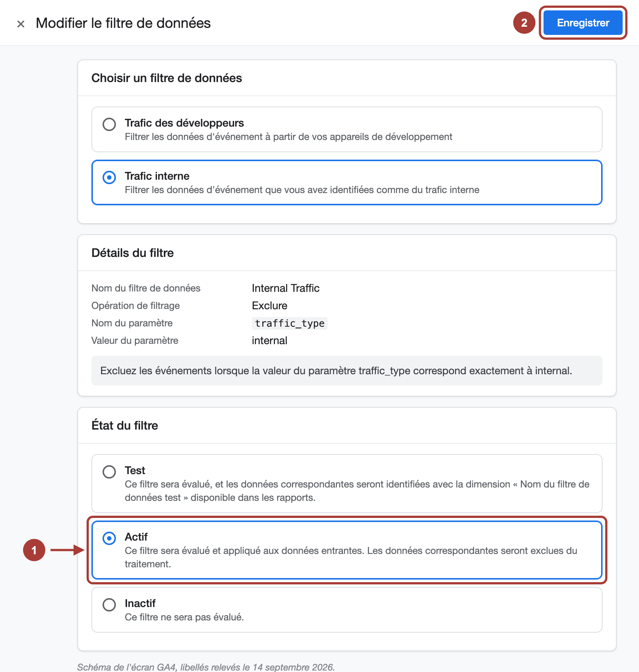639x672 pixels.
Task: Click the red arrow pointing to Actif
Action: coord(68,550)
